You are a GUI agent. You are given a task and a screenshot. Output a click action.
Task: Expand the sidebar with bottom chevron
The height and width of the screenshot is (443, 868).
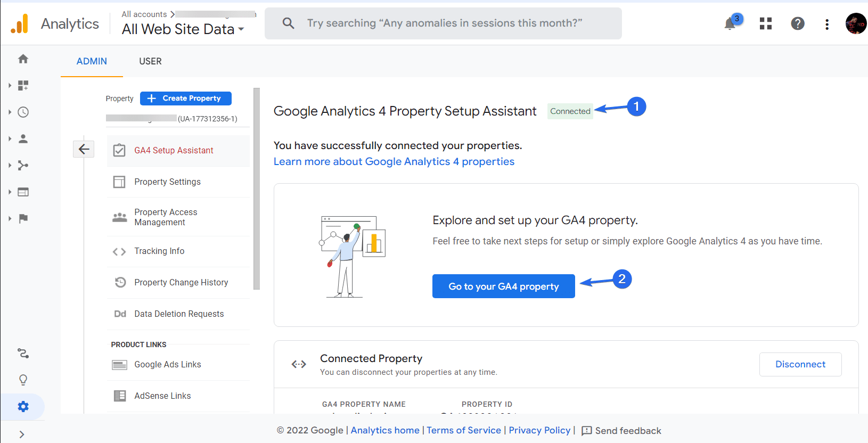[22, 434]
